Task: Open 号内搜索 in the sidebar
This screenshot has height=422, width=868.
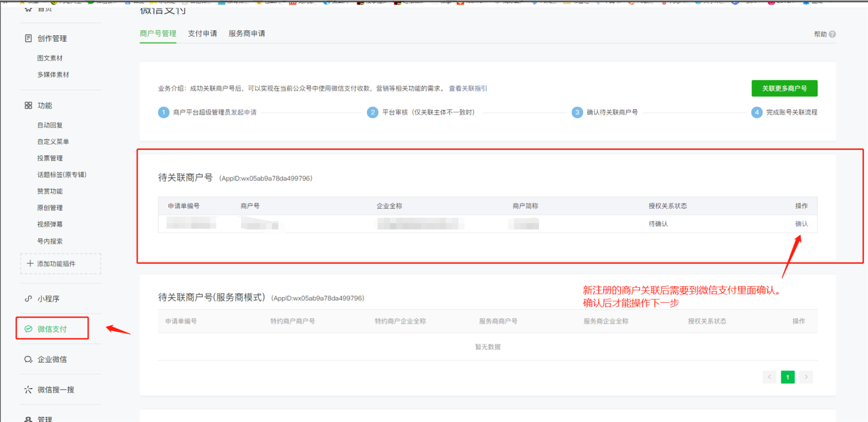Action: [50, 241]
